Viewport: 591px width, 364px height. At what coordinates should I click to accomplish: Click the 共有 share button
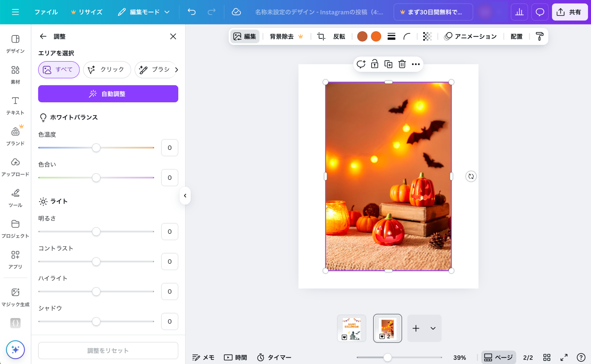tap(569, 12)
